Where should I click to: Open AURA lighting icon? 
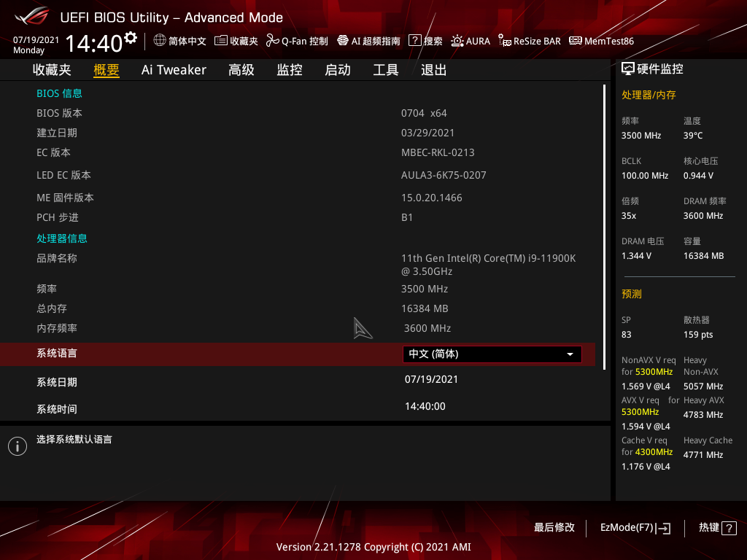pos(457,41)
